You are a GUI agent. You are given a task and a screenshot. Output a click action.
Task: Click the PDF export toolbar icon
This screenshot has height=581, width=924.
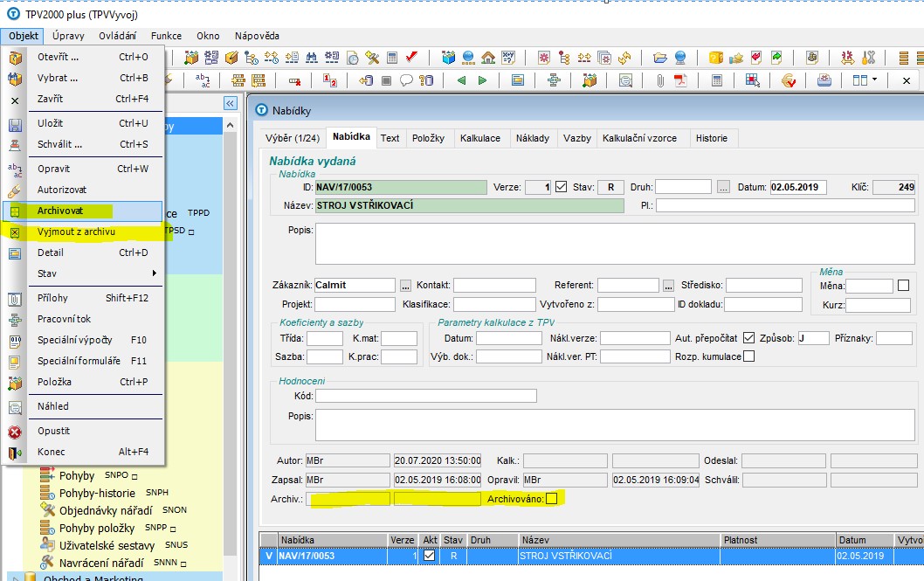(x=680, y=80)
